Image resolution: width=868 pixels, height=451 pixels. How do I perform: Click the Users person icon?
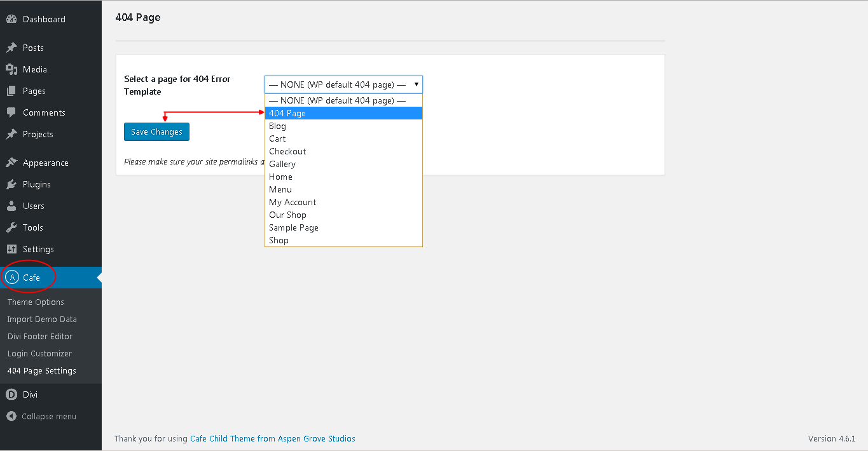pos(11,206)
